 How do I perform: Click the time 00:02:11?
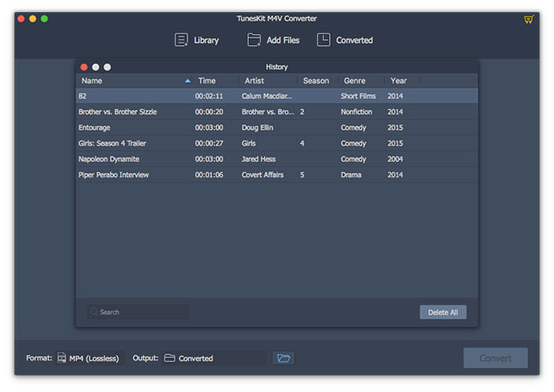pyautogui.click(x=209, y=96)
